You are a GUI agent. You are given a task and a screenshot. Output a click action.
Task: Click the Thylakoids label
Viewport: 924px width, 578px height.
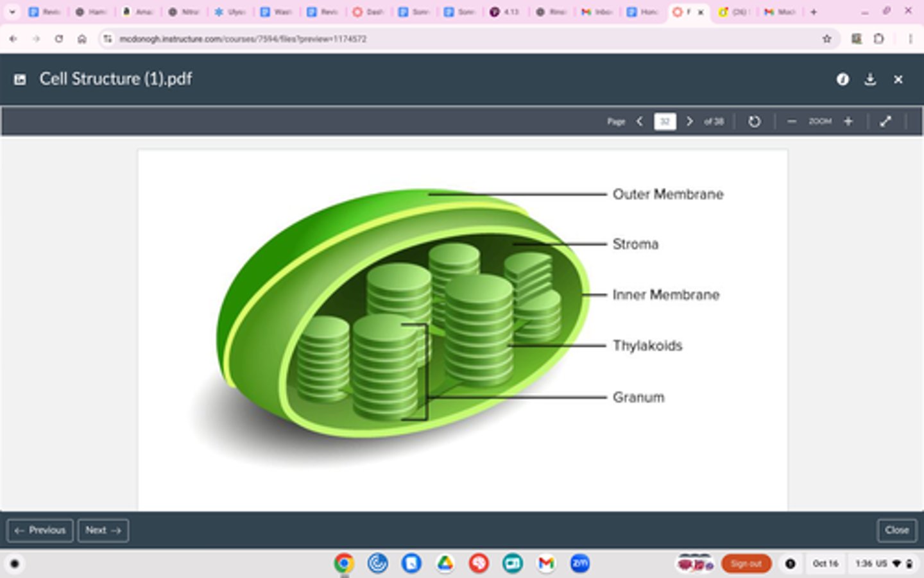tap(647, 346)
